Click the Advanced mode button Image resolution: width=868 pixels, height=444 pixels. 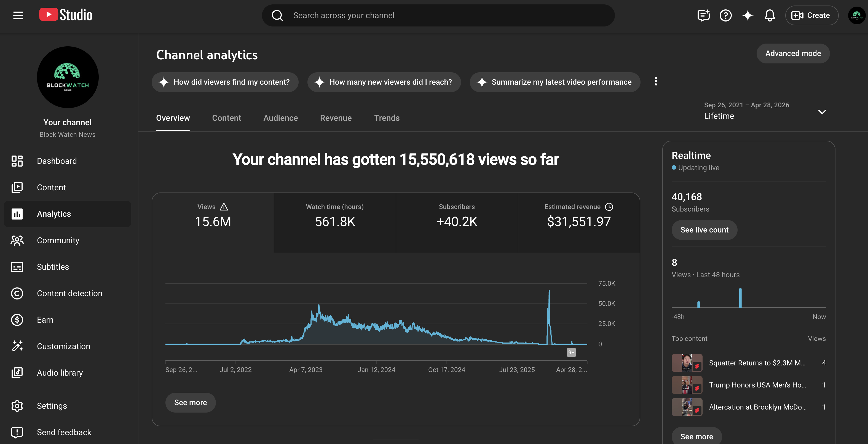tap(793, 53)
